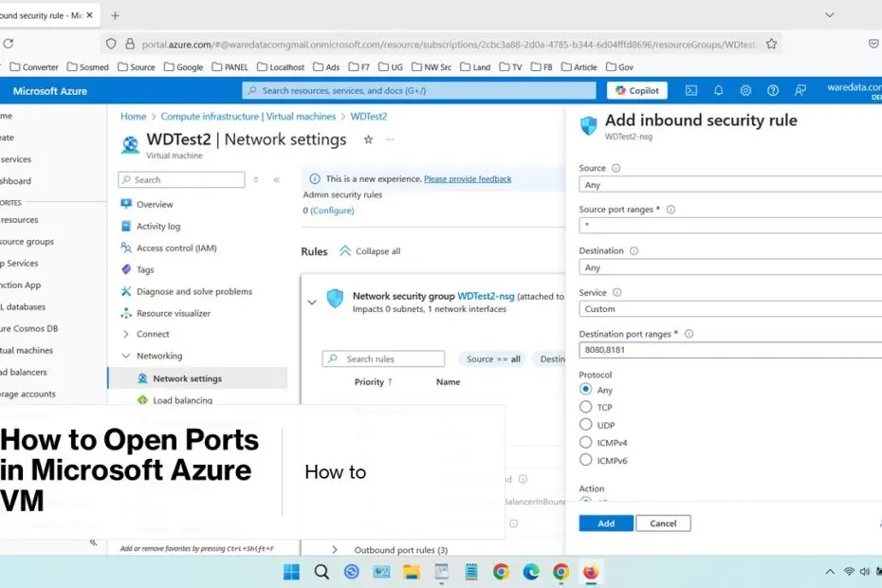Screen dimensions: 882x588
Task: Click the site padlock icon in address bar
Action: click(x=130, y=44)
